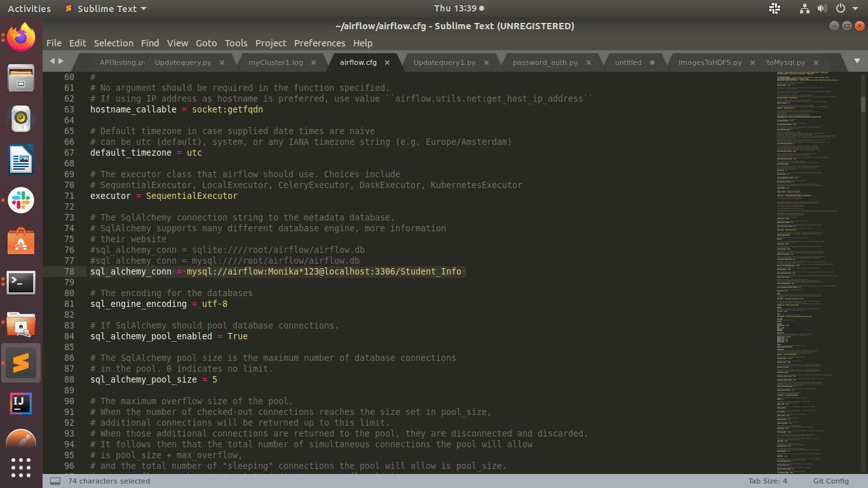Open Ubuntu Software from the dock
Viewport: 868px width, 488px height.
click(21, 241)
